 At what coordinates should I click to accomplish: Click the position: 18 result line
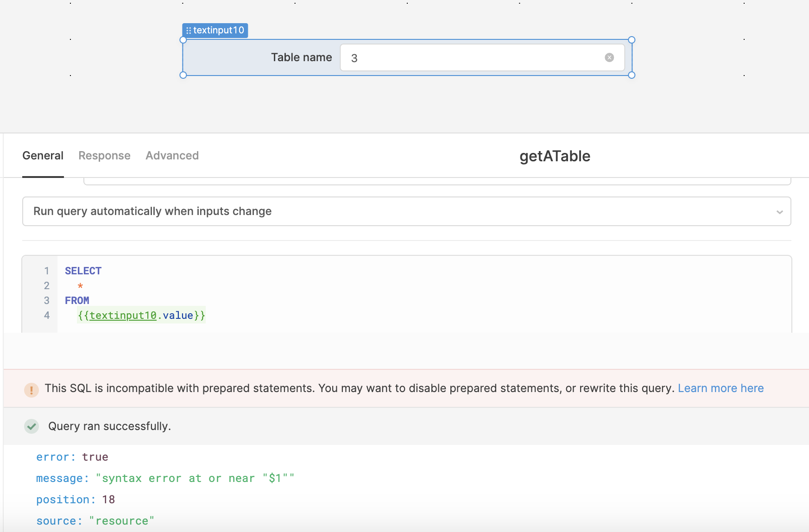pos(76,500)
